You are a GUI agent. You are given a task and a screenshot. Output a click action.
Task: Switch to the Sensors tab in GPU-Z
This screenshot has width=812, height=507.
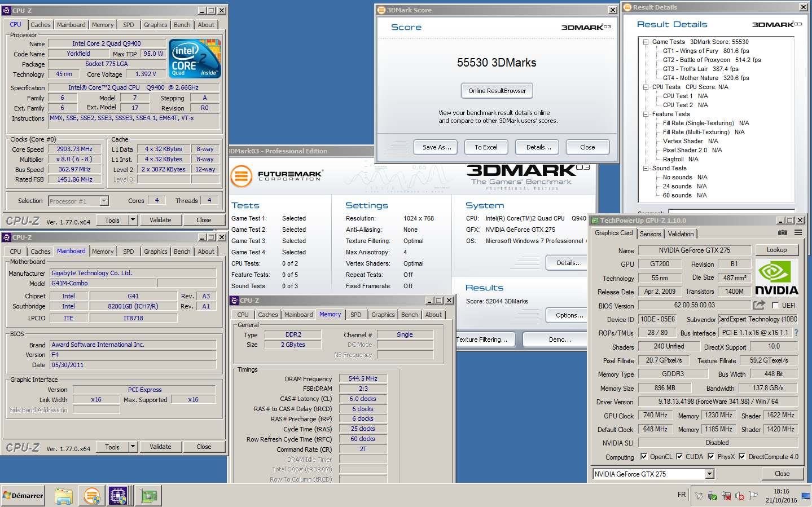[650, 234]
